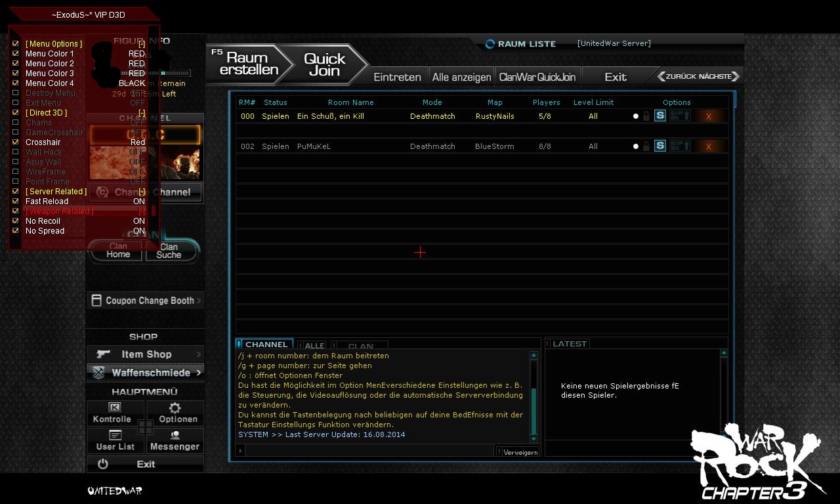Viewport: 840px width, 504px height.
Task: Click the Verweigern button
Action: click(519, 452)
